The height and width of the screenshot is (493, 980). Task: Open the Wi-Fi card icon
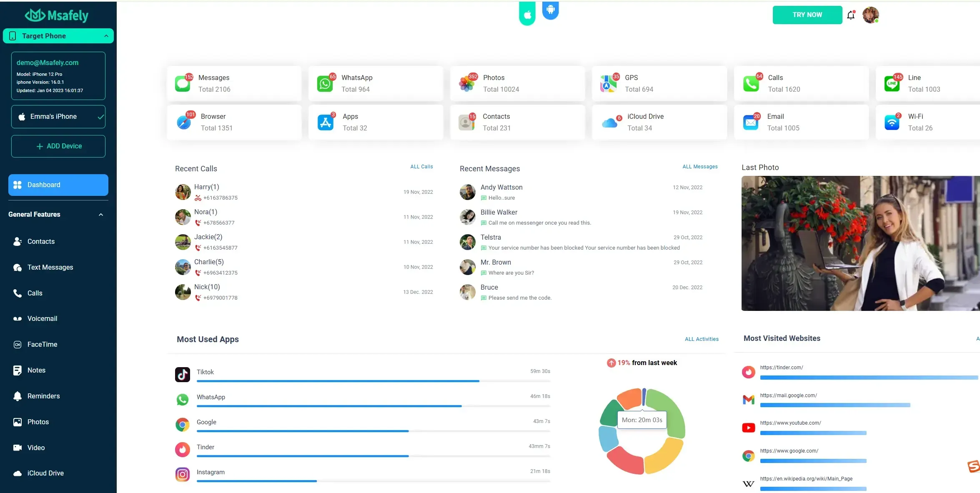[892, 122]
